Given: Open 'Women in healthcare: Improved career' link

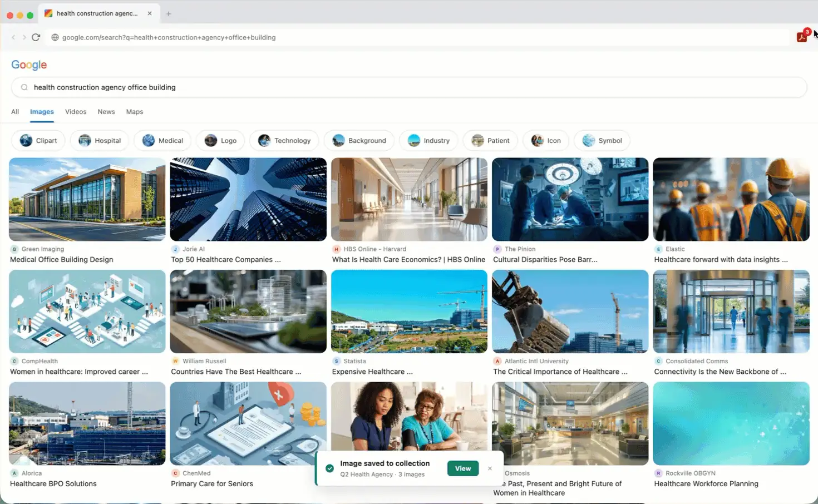Looking at the screenshot, I should coord(79,372).
